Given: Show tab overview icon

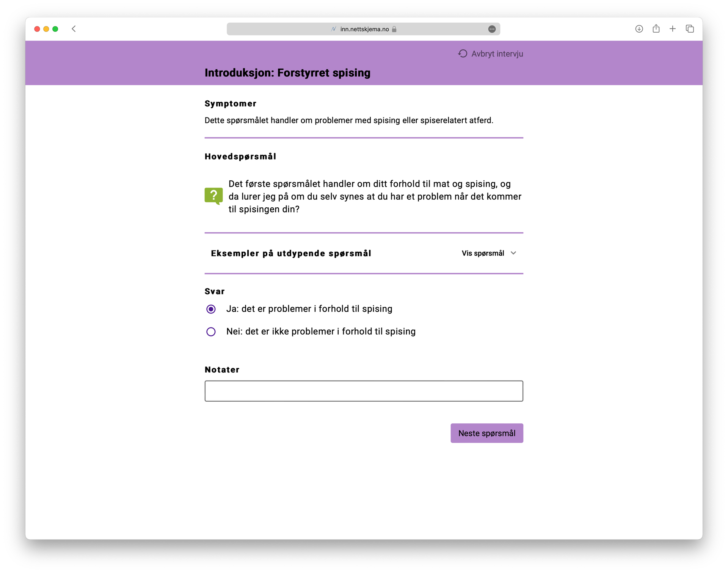Looking at the screenshot, I should tap(690, 29).
